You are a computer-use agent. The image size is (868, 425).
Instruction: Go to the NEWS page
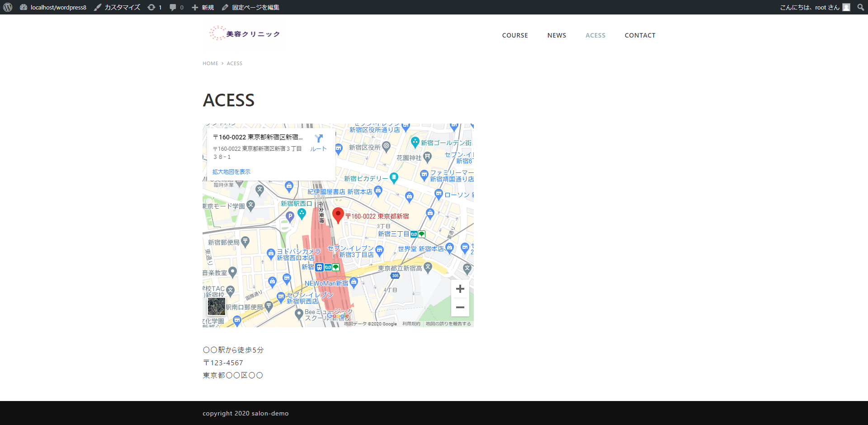point(557,35)
